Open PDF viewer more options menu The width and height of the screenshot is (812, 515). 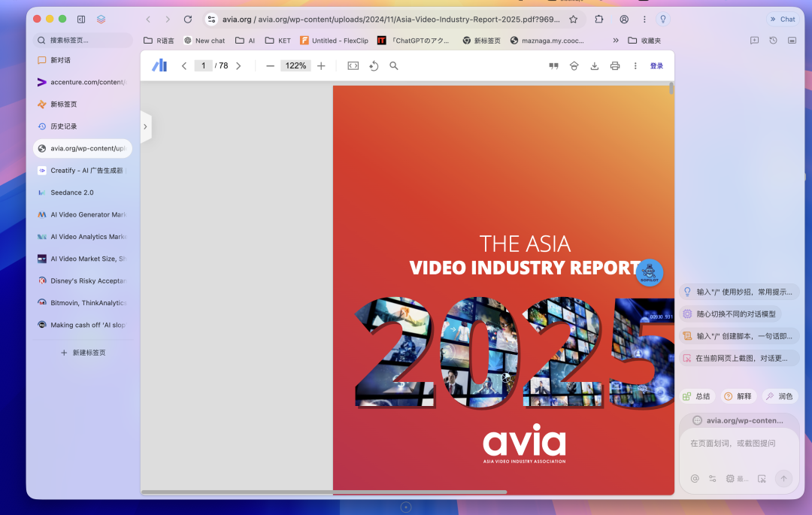pos(635,65)
